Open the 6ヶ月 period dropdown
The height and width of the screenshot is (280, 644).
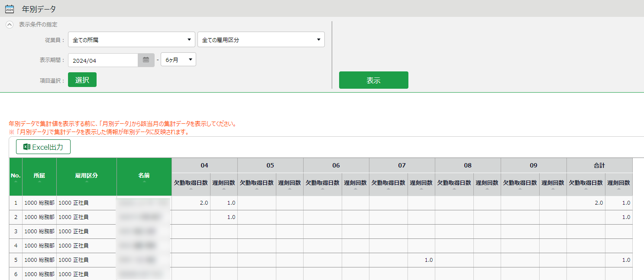pyautogui.click(x=178, y=60)
